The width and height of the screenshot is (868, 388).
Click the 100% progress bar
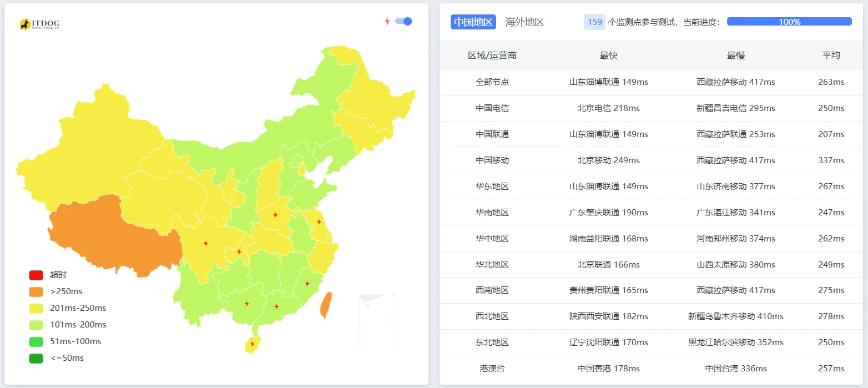[789, 21]
